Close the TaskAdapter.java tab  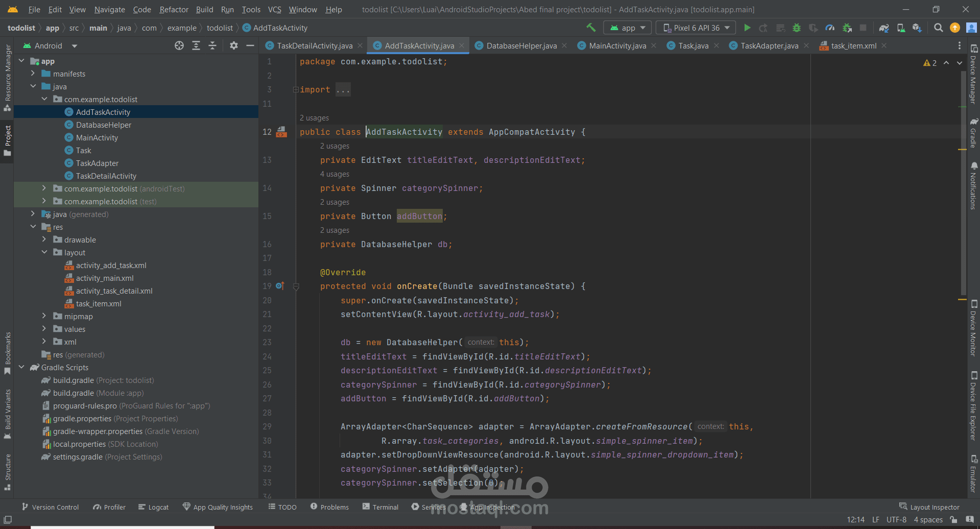coord(806,45)
